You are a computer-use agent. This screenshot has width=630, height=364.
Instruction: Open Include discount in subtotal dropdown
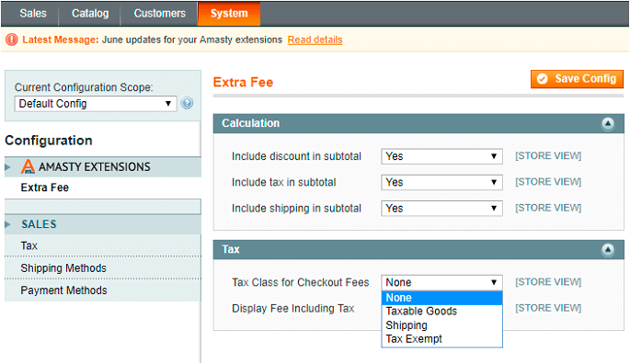coord(441,156)
